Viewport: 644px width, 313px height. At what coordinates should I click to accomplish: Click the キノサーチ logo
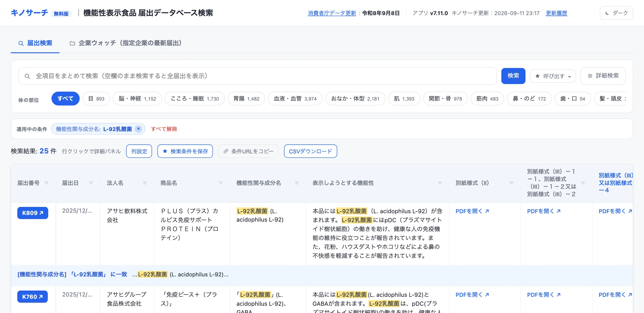[x=29, y=13]
